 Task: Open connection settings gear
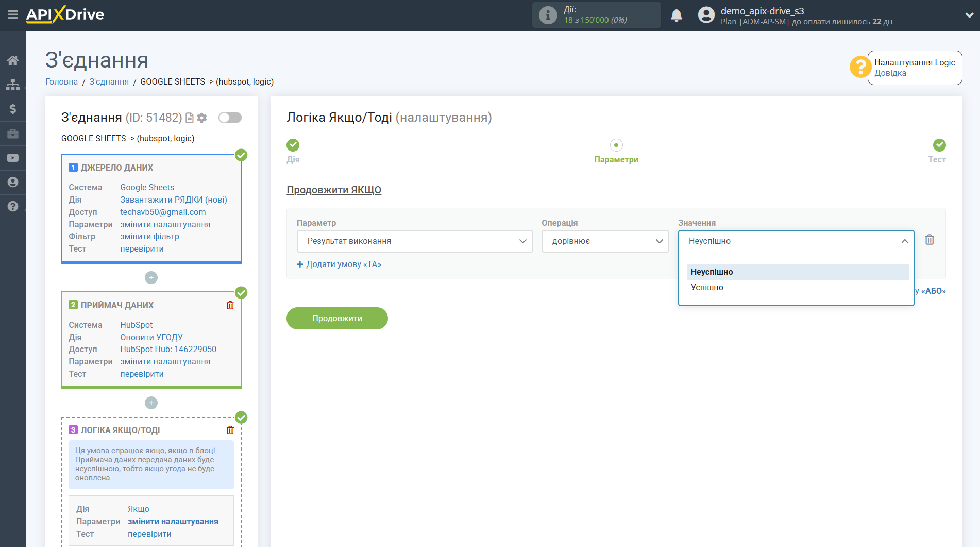tap(202, 118)
